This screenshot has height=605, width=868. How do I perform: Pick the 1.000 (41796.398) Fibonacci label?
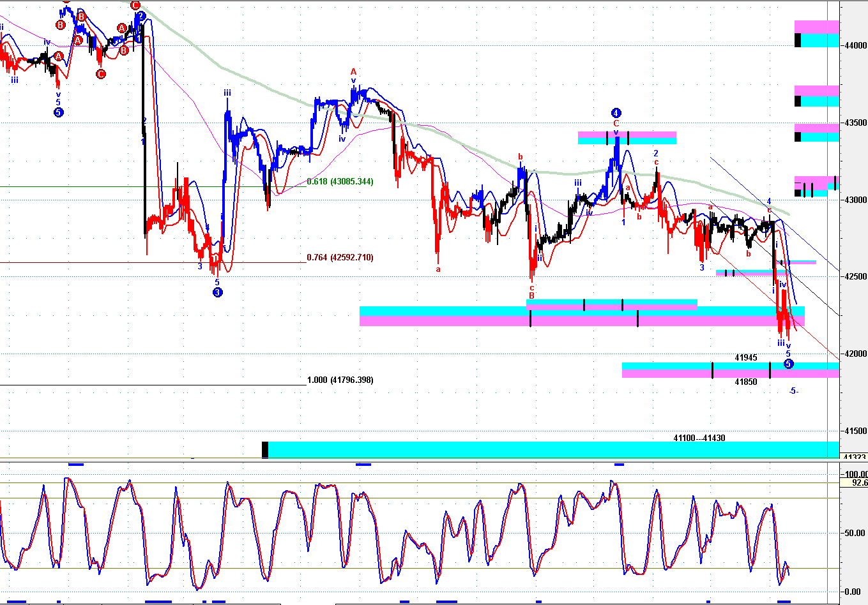click(x=340, y=380)
